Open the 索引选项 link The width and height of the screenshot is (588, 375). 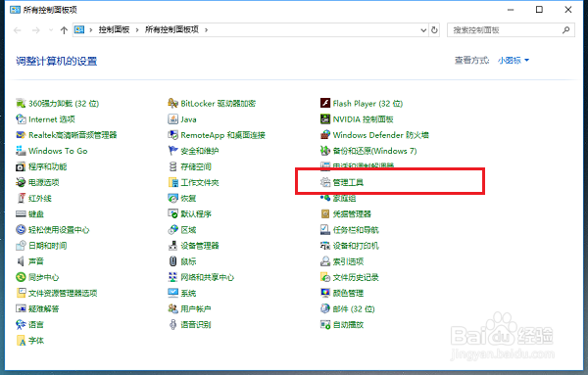348,261
